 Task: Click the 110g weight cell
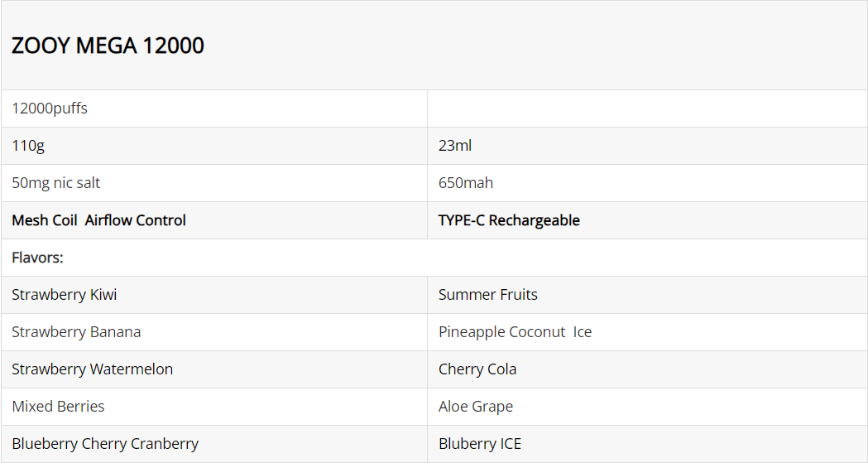pos(214,146)
